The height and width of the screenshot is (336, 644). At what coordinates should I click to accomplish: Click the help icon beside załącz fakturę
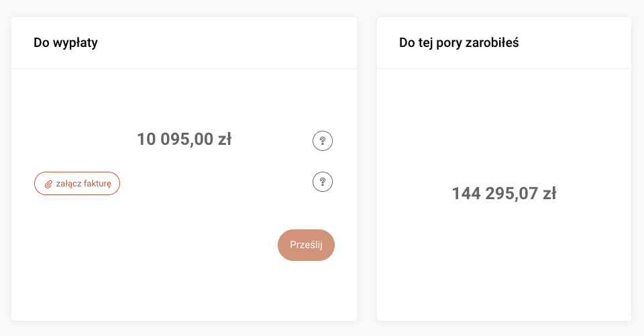[323, 182]
